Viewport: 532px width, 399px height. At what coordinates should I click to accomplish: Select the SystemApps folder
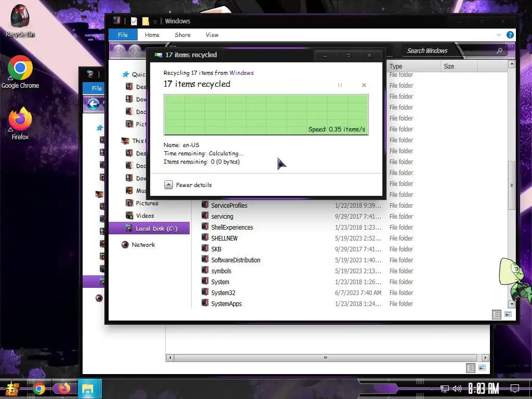227,303
